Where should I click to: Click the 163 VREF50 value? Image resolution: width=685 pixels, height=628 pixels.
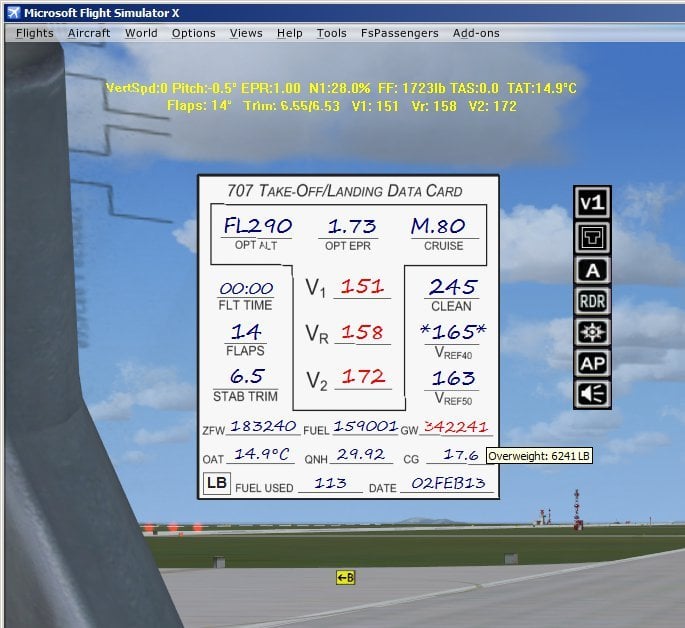(x=453, y=378)
